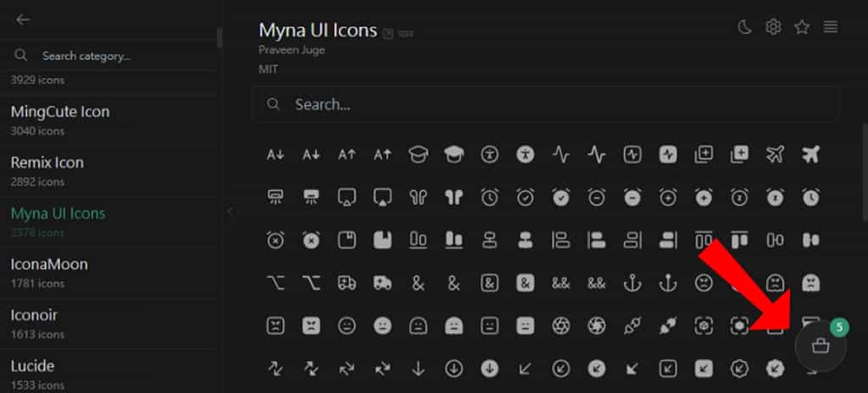
Task: Select the solid activity square icon
Action: 668,154
